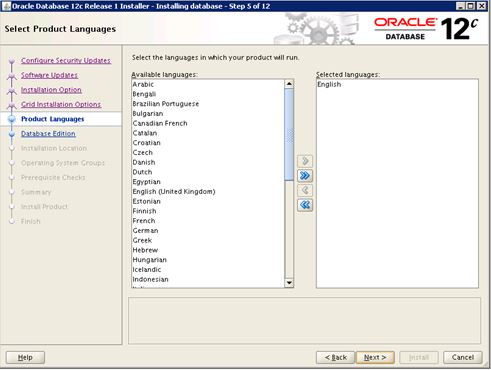
Task: Click the Help button
Action: coord(25,357)
